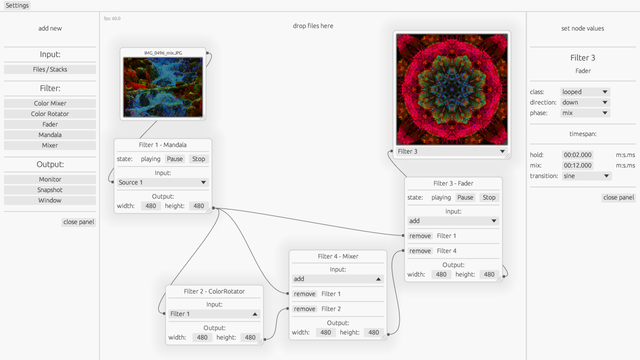
Task: Edit the hold time field 00:02.000
Action: tap(578, 155)
